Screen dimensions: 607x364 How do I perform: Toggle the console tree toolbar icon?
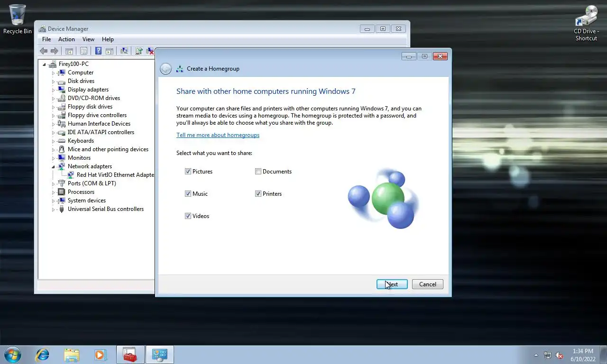(69, 51)
